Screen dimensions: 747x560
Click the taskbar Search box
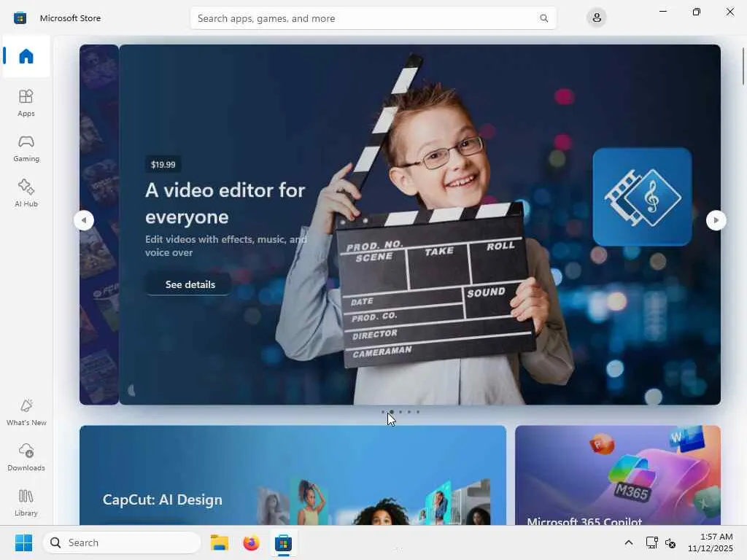click(x=122, y=542)
